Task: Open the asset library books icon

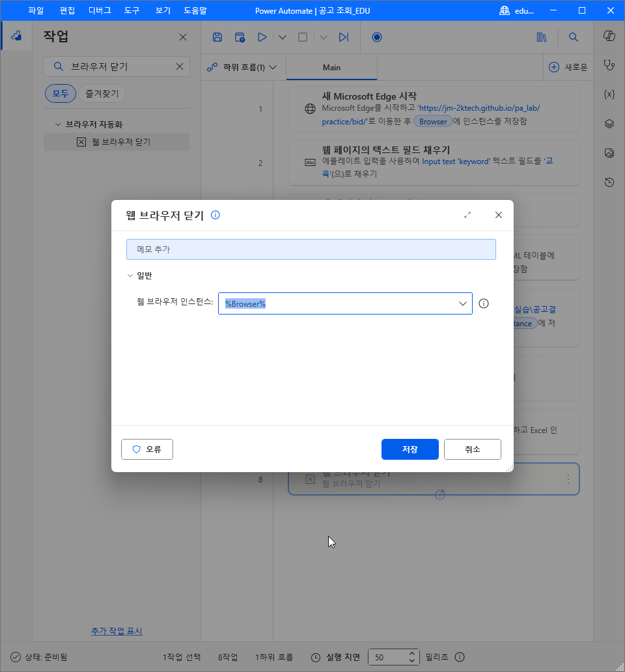Action: click(x=542, y=37)
